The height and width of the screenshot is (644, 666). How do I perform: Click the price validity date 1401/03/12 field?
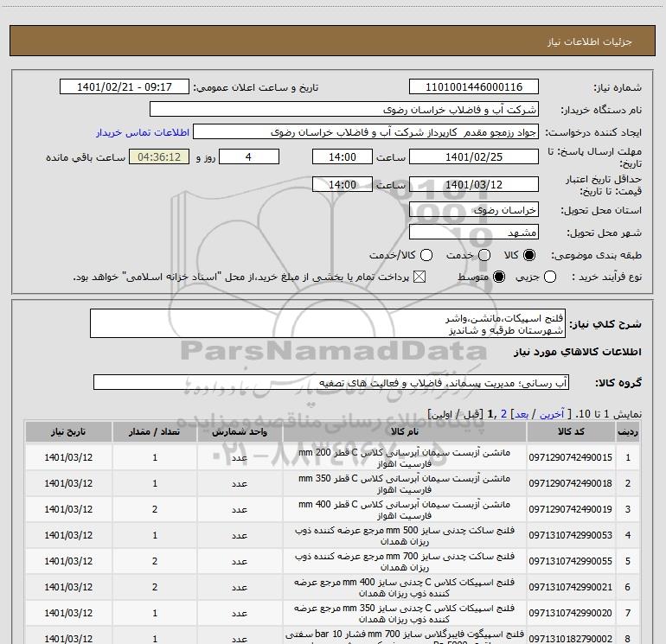[474, 184]
